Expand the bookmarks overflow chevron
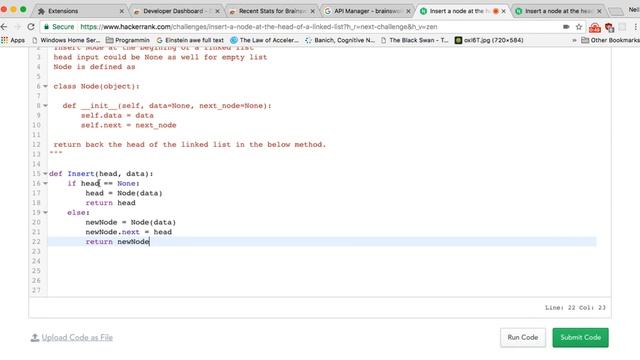Image resolution: width=640 pixels, height=360 pixels. point(574,40)
